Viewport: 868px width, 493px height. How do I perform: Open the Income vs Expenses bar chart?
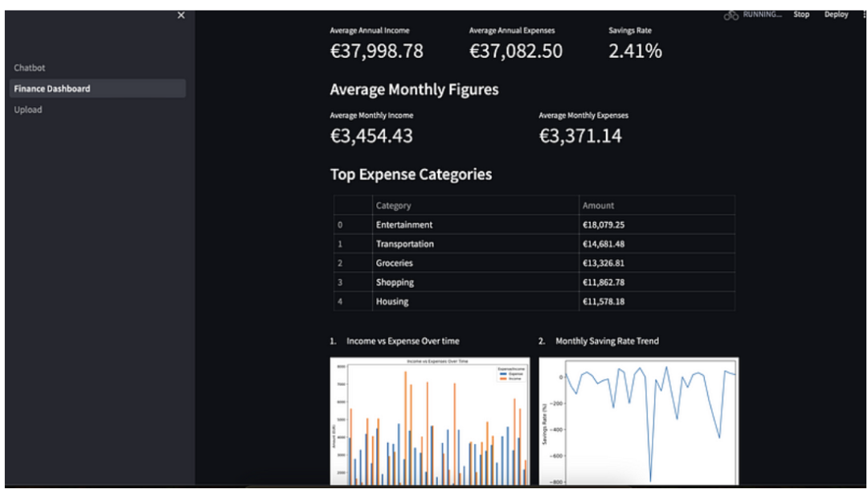coord(430,421)
